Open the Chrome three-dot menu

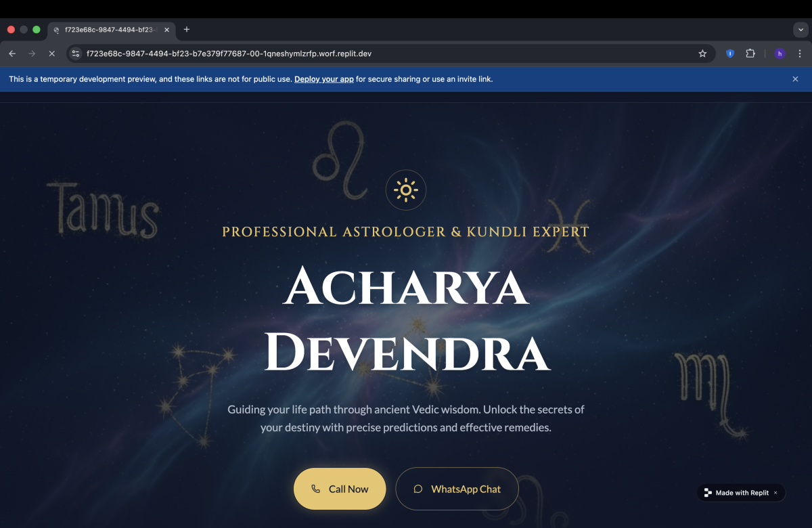coord(800,53)
